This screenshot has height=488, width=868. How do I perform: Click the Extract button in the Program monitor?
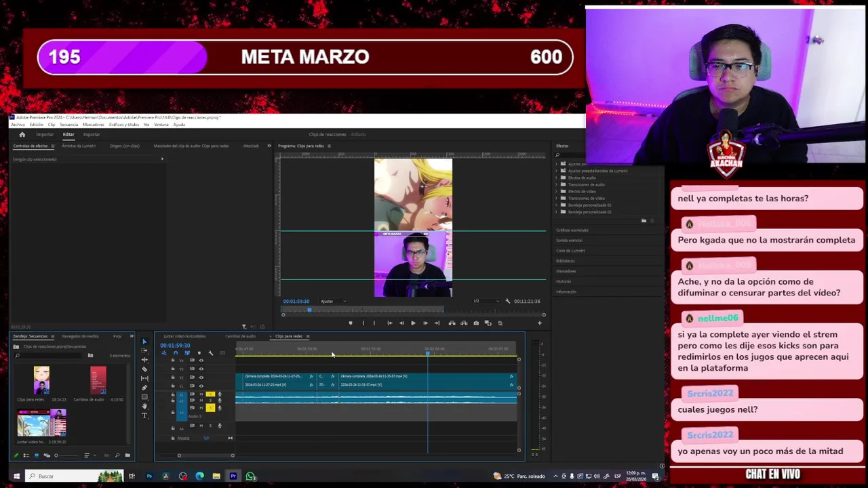point(464,323)
